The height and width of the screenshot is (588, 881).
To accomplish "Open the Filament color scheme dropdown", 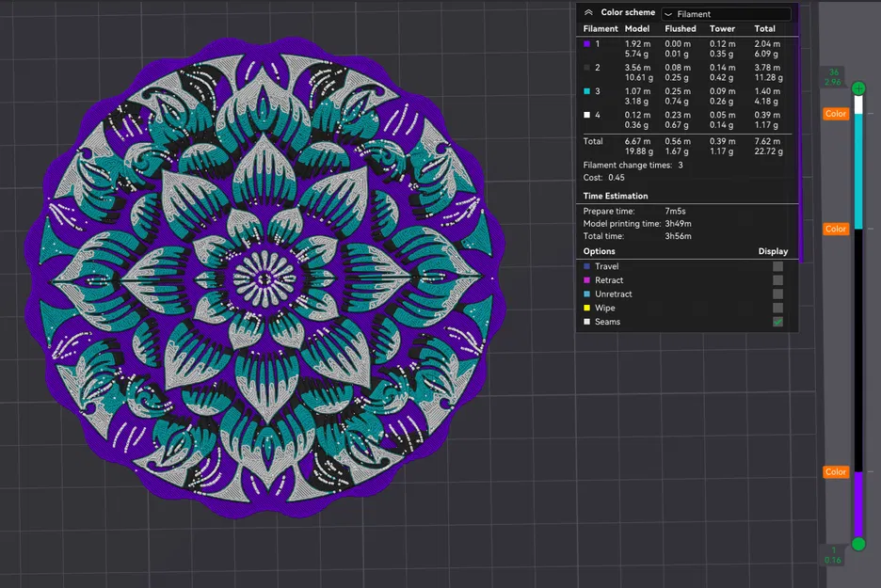I will pyautogui.click(x=725, y=13).
